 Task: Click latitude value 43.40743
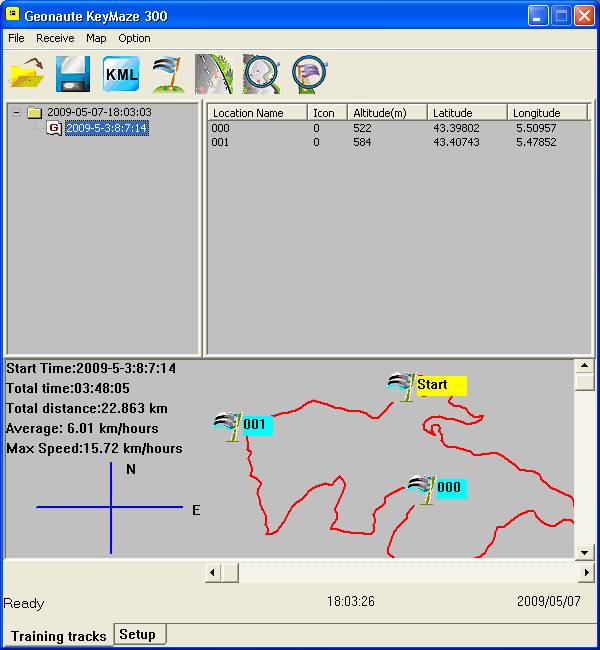point(456,142)
